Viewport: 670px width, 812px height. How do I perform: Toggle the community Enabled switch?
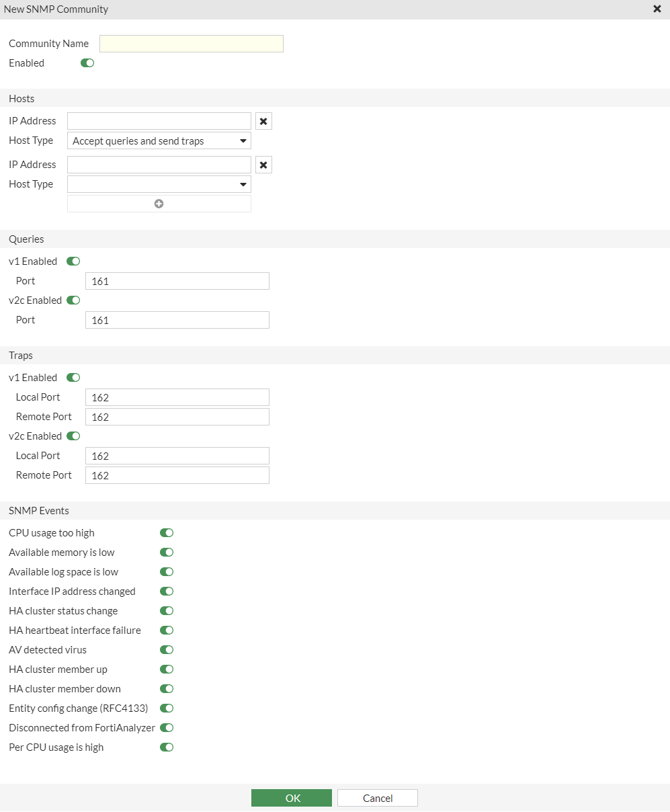point(87,63)
